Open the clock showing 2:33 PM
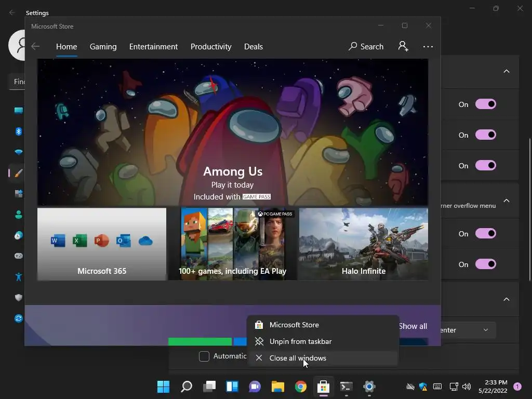The width and height of the screenshot is (532, 399). pos(493,387)
